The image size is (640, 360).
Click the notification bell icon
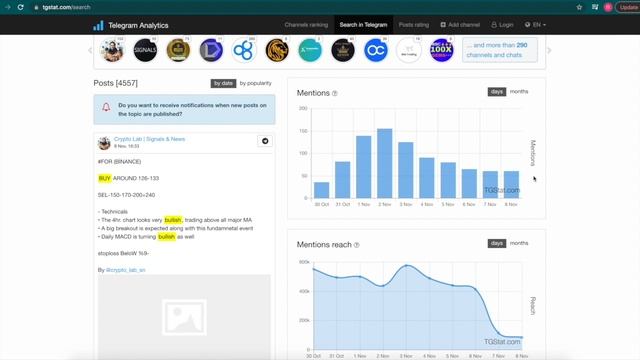[106, 107]
